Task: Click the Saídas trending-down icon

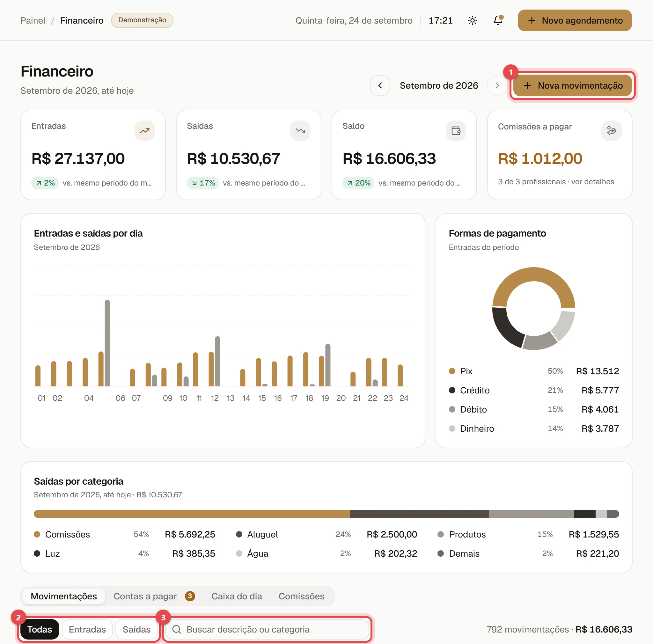Action: coord(300,131)
